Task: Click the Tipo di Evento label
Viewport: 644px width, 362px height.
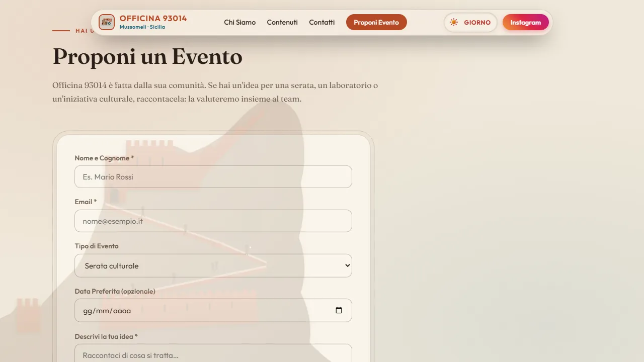Action: [97, 246]
